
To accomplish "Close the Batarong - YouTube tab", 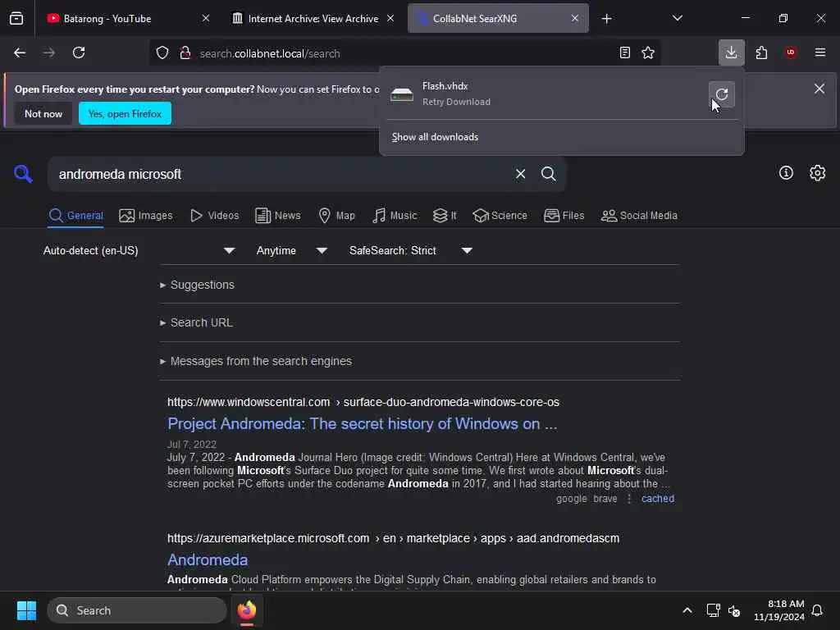I will click(206, 18).
